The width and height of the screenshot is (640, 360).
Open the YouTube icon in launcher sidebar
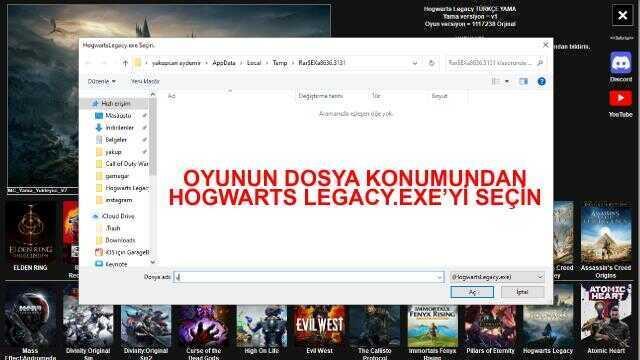(620, 98)
